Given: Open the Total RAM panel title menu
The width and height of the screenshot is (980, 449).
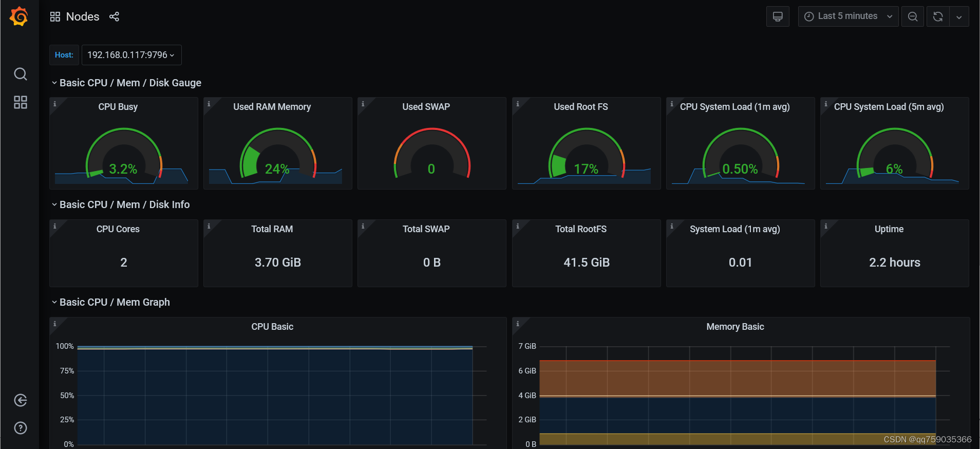Looking at the screenshot, I should click(272, 229).
